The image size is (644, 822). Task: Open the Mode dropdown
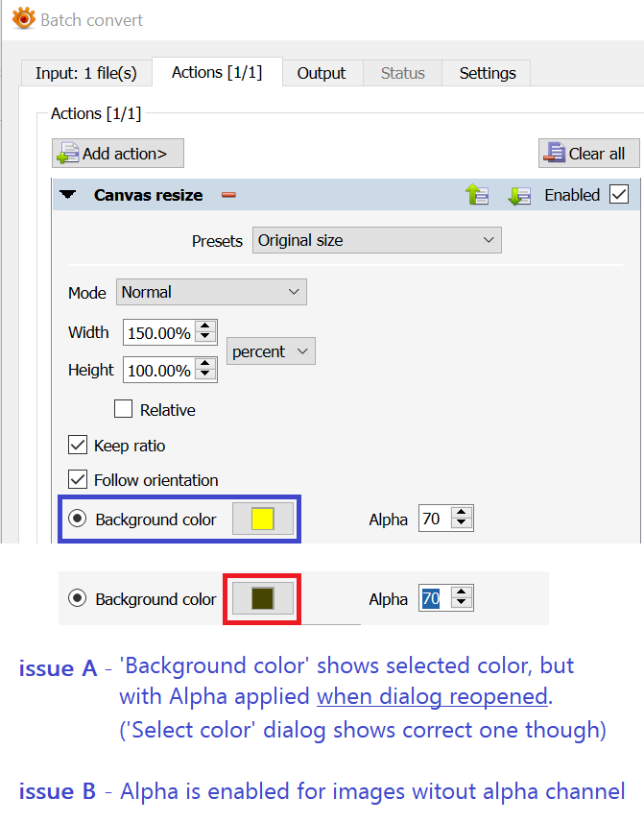point(211,292)
